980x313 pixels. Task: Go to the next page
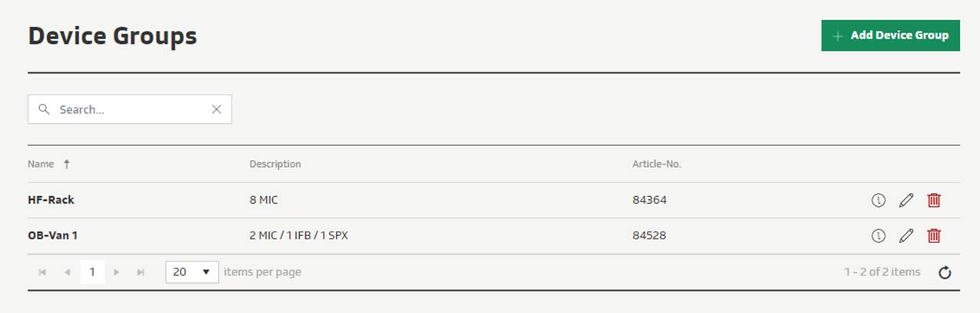(116, 272)
